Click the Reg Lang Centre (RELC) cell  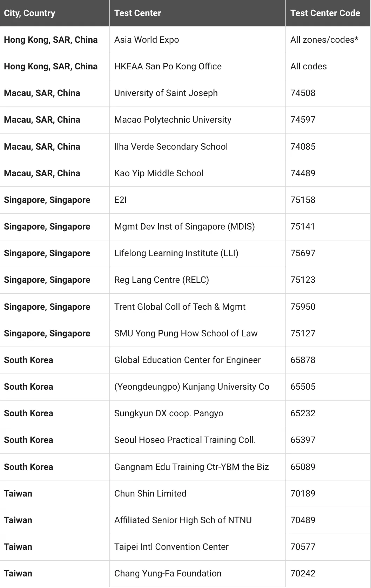point(161,280)
